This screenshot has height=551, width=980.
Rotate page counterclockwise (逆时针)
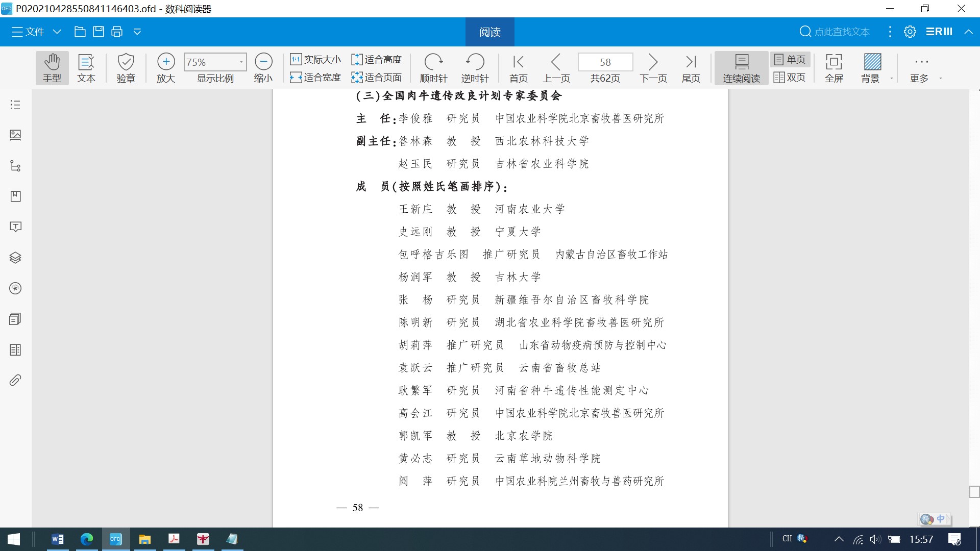point(475,67)
